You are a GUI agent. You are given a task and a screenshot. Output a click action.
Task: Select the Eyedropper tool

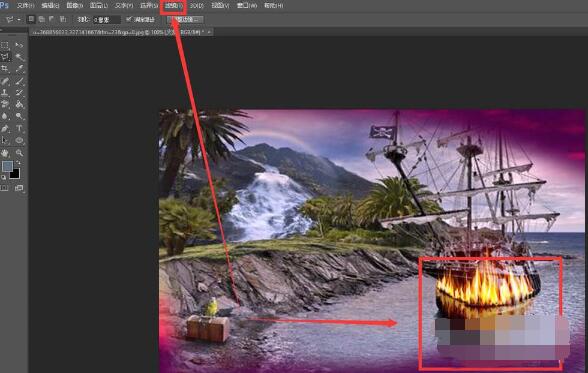click(x=19, y=69)
